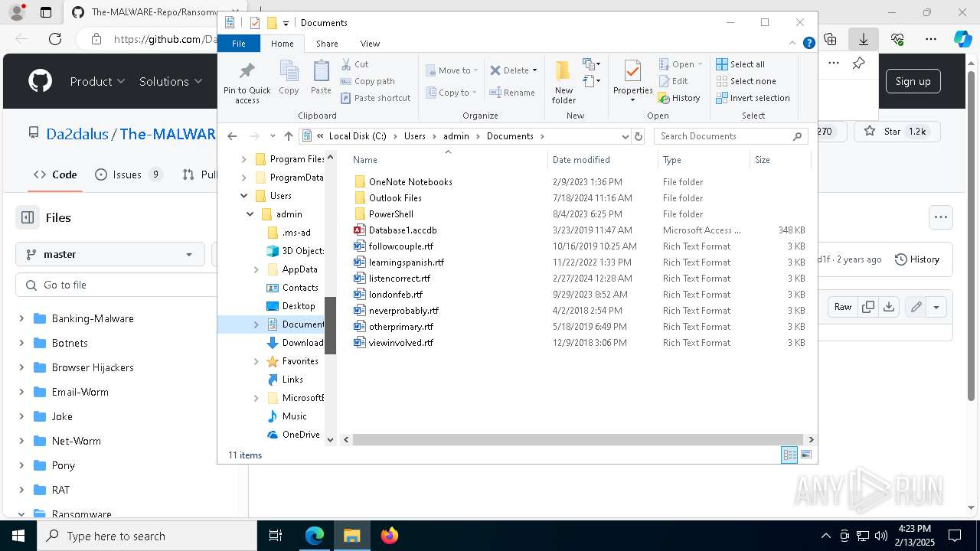Screen dimensions: 980x551
Task: Click Paste shortcut in ribbon
Action: point(375,98)
